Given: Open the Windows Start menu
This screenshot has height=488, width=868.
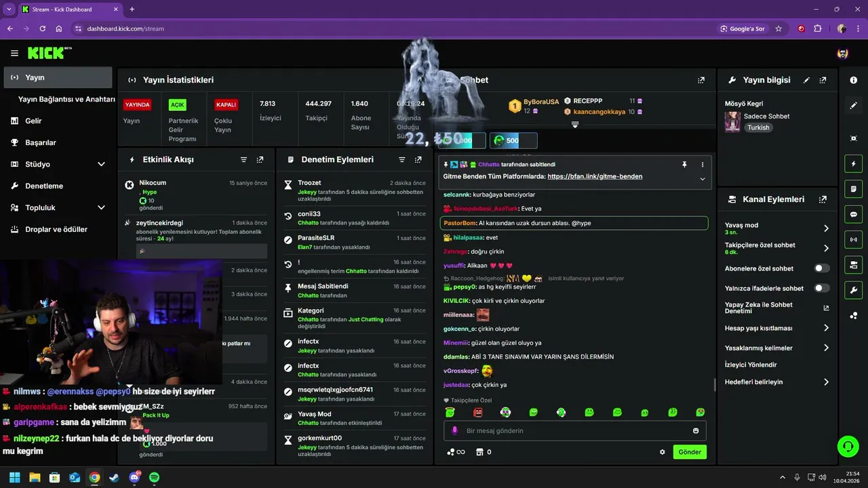Looking at the screenshot, I should click(14, 477).
